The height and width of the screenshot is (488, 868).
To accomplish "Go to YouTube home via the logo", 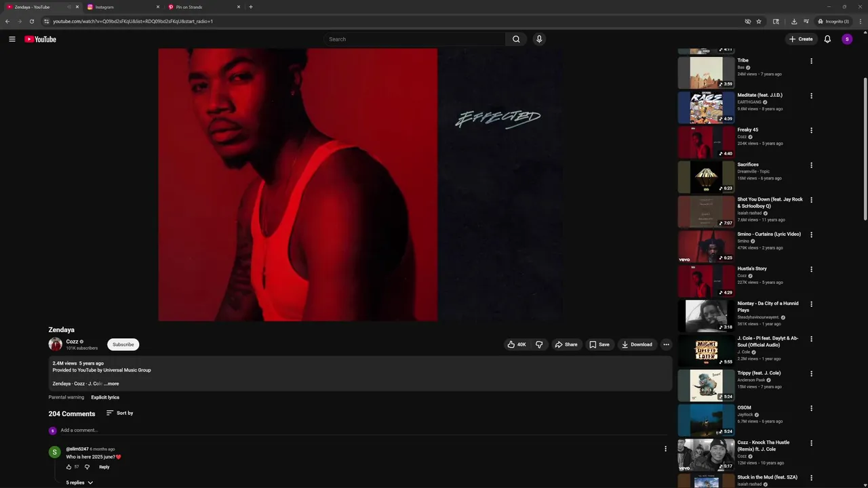I will click(40, 39).
